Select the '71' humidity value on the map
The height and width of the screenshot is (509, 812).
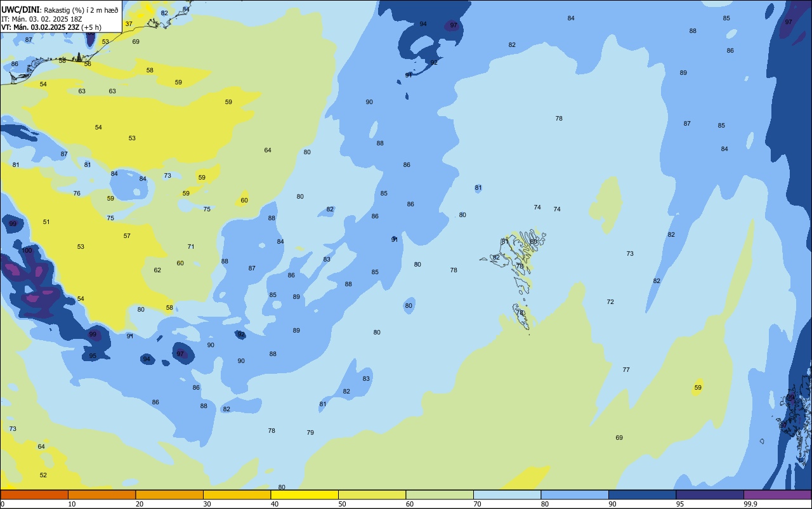click(191, 247)
